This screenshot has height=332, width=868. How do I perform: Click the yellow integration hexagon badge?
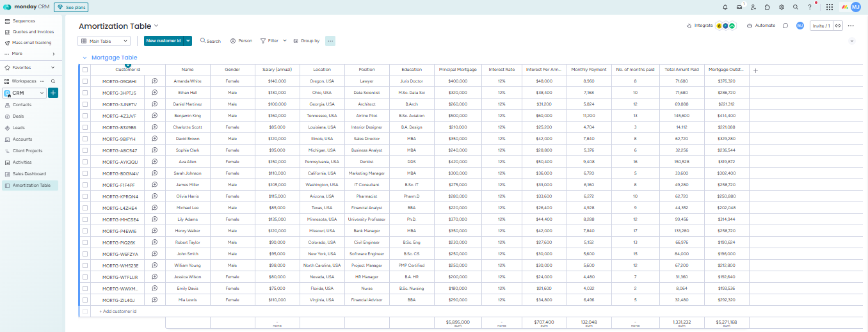pos(719,26)
